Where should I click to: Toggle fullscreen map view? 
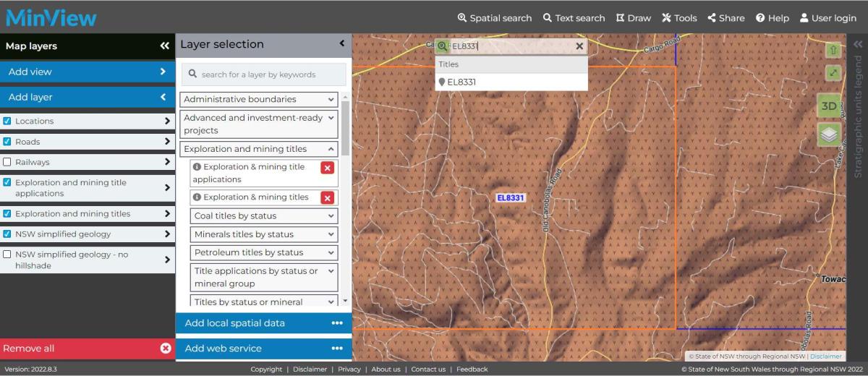(x=833, y=73)
